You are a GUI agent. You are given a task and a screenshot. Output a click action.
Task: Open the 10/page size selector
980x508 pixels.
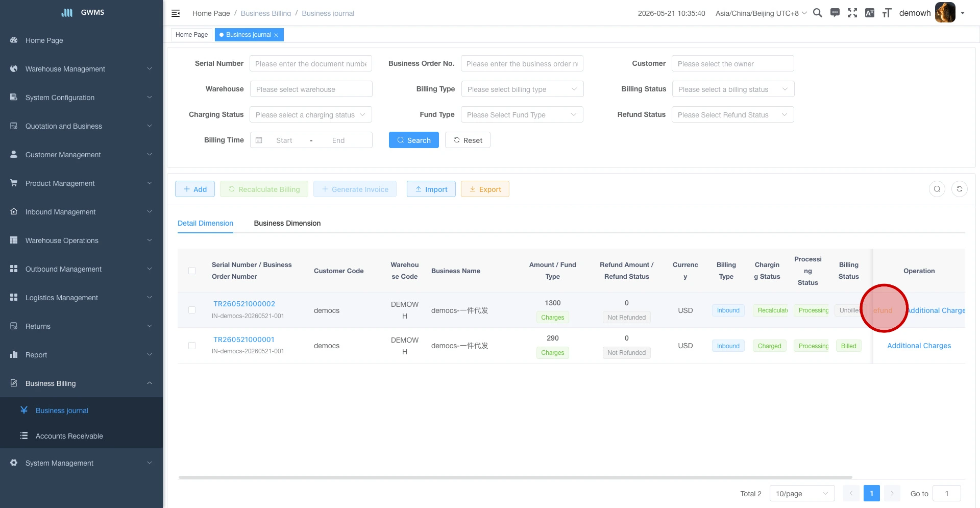point(802,493)
